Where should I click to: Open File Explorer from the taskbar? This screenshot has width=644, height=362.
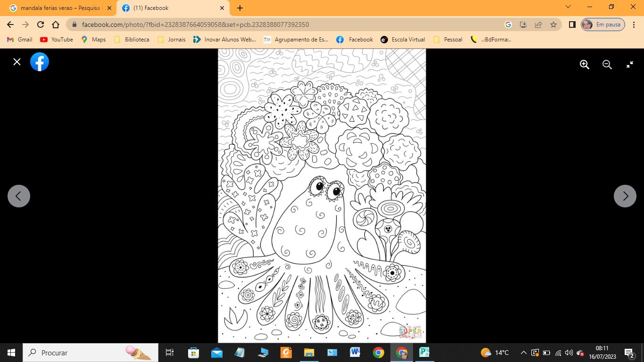coord(309,353)
